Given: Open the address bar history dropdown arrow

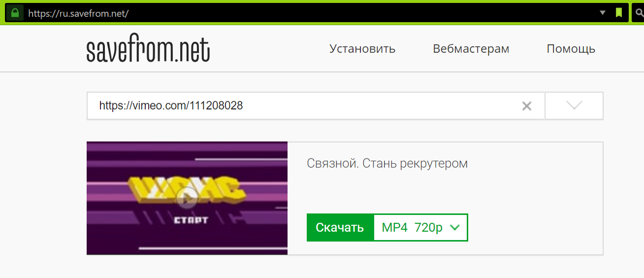Looking at the screenshot, I should point(603,13).
